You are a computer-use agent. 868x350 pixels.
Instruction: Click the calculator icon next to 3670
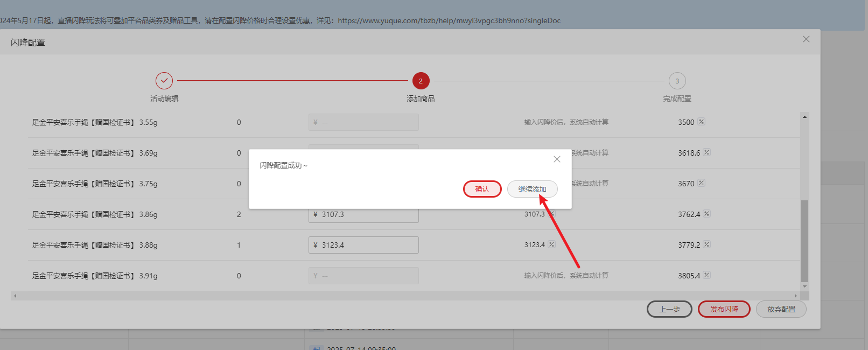[x=701, y=183]
